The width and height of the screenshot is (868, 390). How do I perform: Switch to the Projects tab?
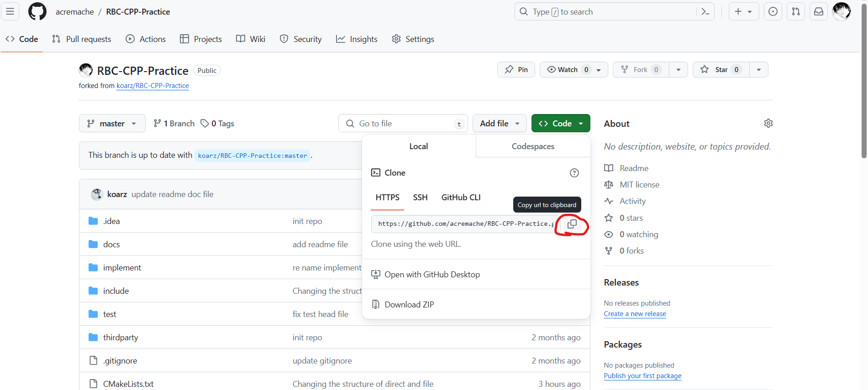pyautogui.click(x=201, y=39)
